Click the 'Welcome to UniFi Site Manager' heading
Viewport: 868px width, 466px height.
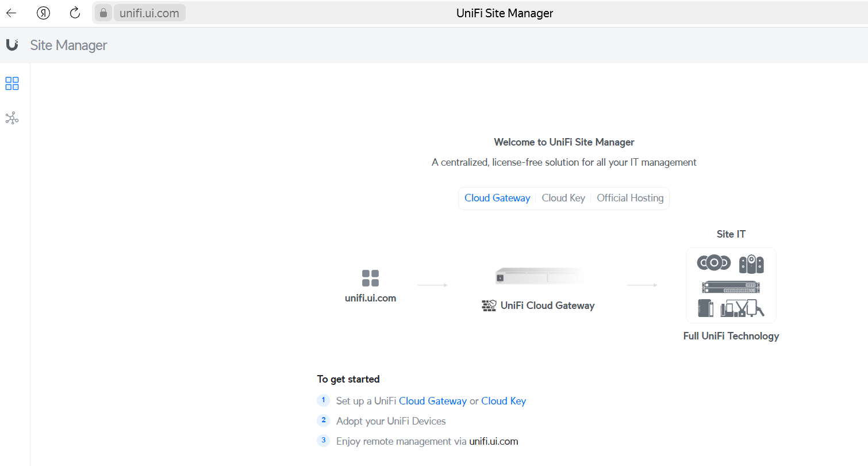(564, 142)
